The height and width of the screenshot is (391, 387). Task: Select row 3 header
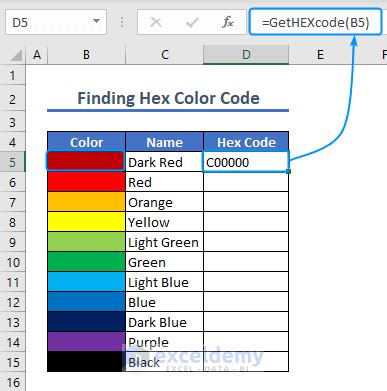(x=13, y=122)
